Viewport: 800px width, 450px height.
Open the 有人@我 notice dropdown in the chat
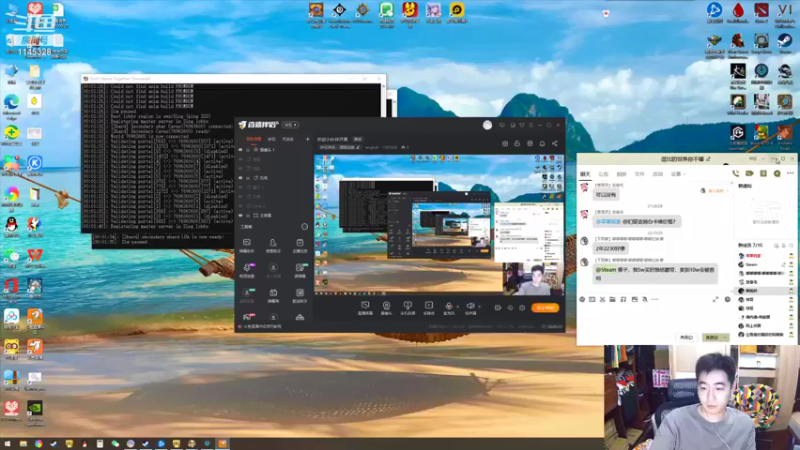[714, 191]
